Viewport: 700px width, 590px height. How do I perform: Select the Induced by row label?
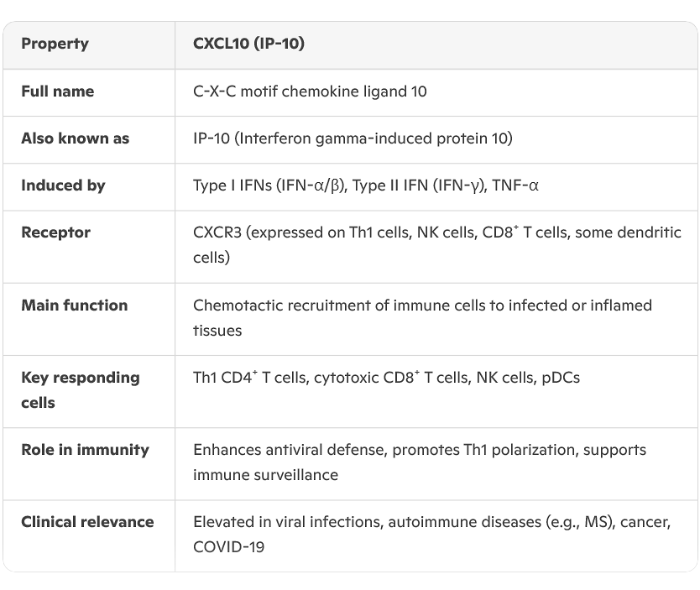coord(63,185)
